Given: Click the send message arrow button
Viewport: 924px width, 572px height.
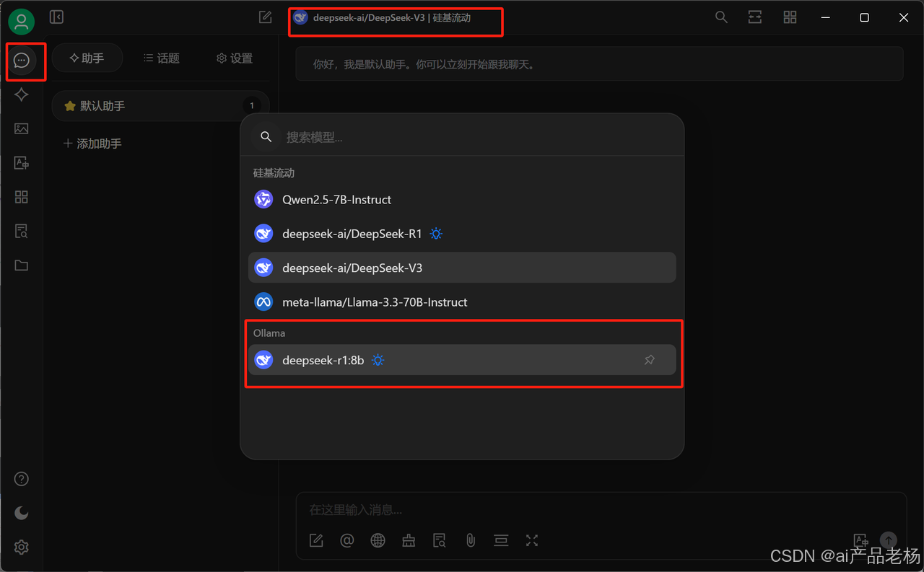Looking at the screenshot, I should click(889, 540).
